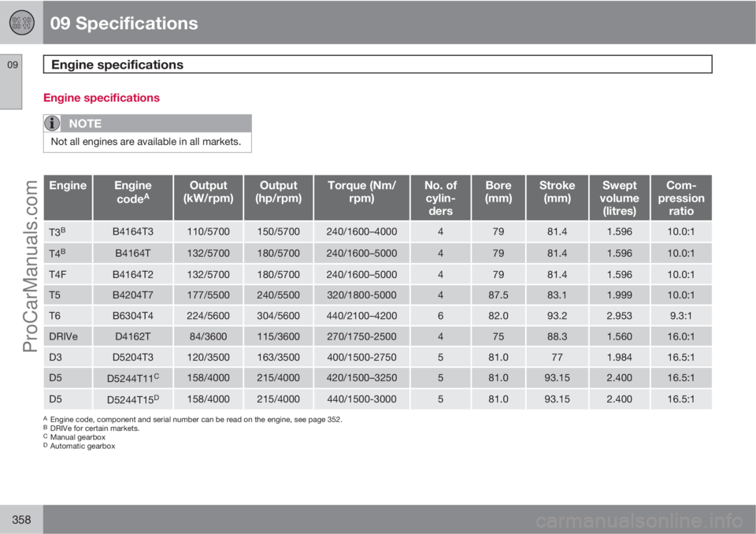Viewport: 756px width, 534px height.
Task: Click output value 163/3500
Action: pos(279,358)
